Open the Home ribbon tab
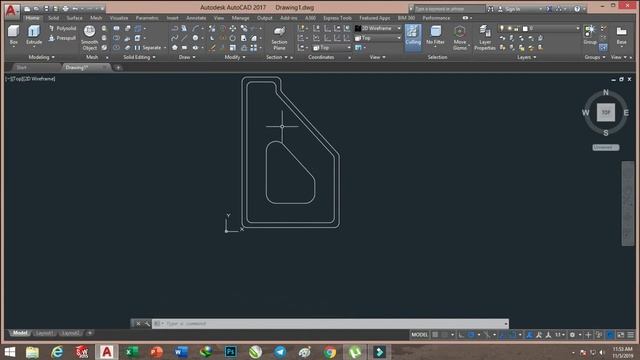The height and width of the screenshot is (360, 640). (x=32, y=18)
